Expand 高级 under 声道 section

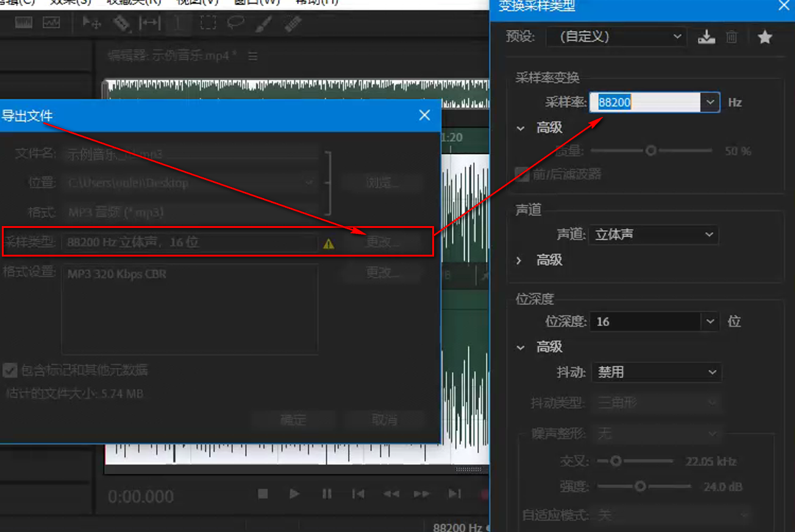click(520, 260)
